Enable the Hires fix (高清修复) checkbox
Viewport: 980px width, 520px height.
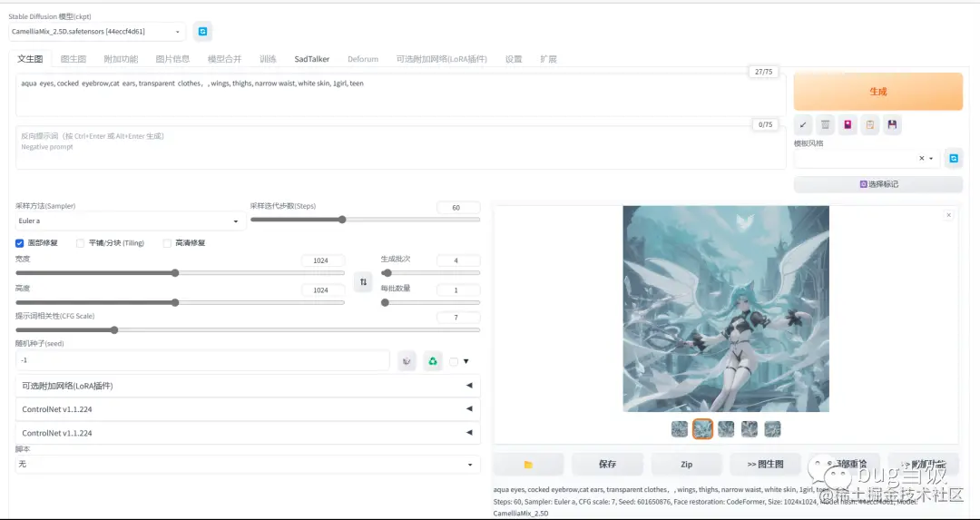167,243
